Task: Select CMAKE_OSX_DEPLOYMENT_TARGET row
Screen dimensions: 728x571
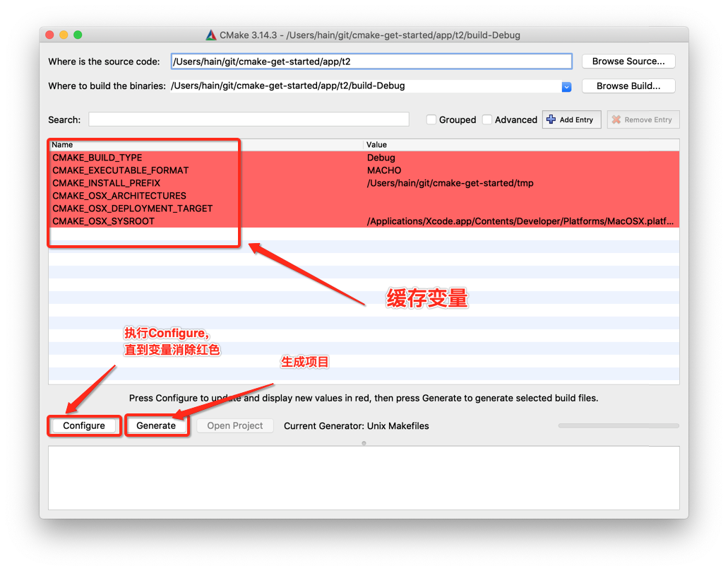Action: pyautogui.click(x=364, y=208)
